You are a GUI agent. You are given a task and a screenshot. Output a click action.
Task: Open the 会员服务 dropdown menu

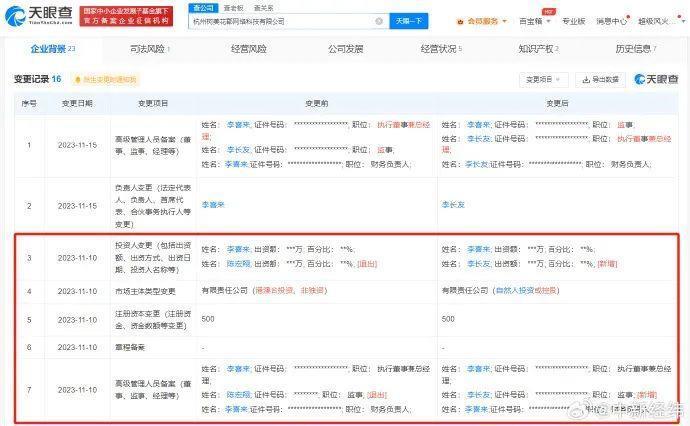(482, 21)
